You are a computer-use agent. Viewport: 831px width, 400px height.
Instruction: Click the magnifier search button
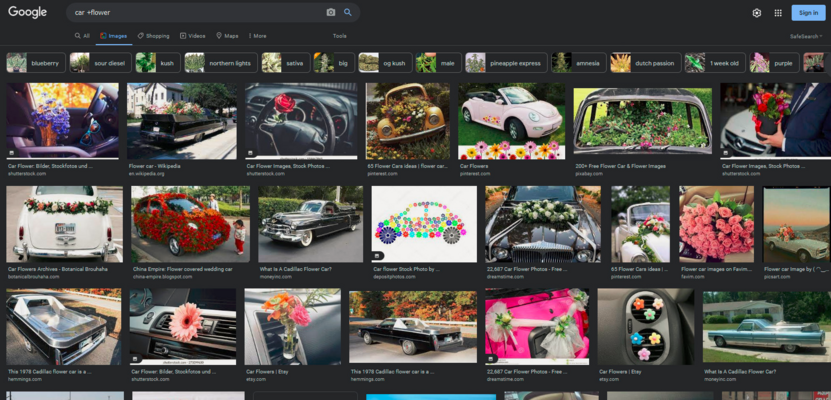coord(348,12)
